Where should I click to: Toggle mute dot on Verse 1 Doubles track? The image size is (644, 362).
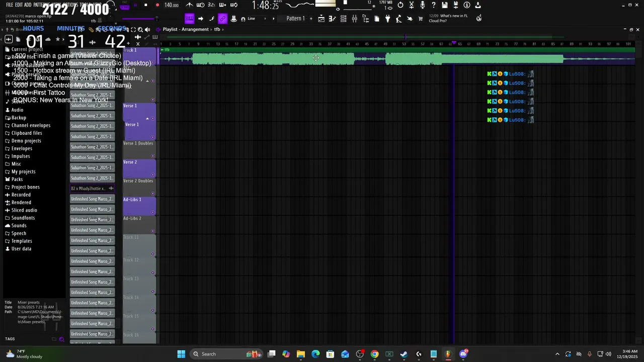coord(153,156)
